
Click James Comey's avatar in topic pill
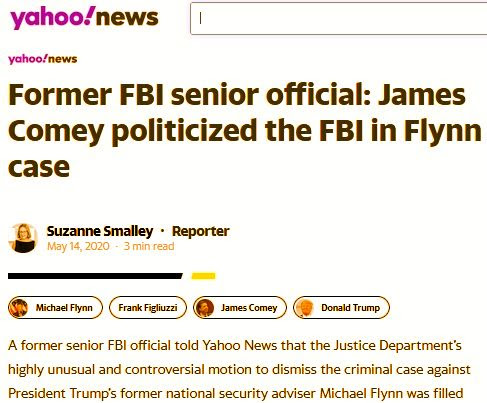[x=204, y=307]
